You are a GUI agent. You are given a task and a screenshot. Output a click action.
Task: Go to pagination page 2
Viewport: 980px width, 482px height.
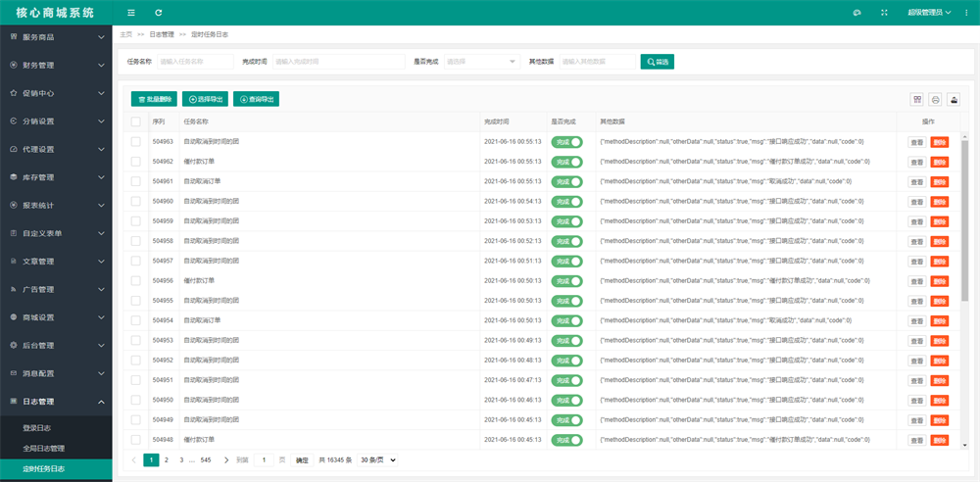tap(167, 460)
